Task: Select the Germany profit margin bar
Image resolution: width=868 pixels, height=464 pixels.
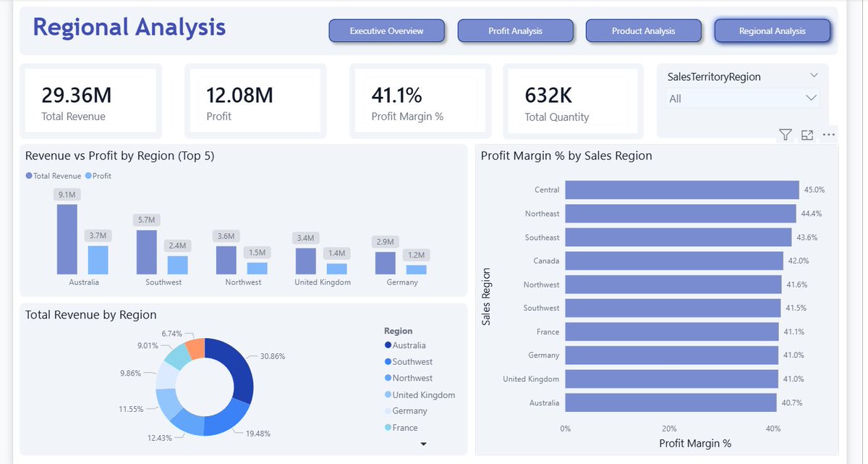Action: (x=671, y=355)
